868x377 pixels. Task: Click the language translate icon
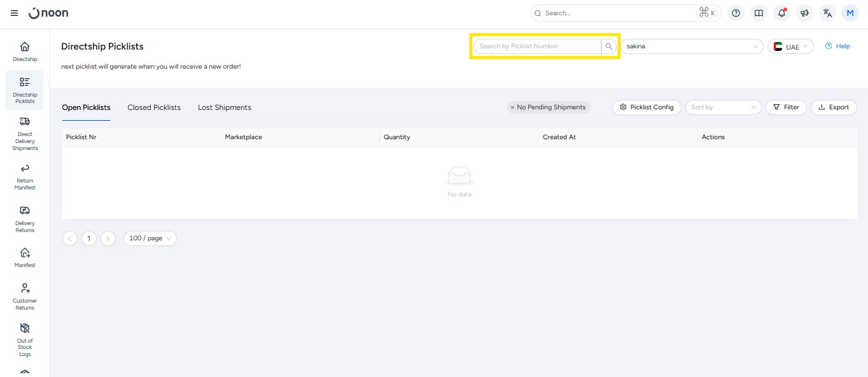827,13
